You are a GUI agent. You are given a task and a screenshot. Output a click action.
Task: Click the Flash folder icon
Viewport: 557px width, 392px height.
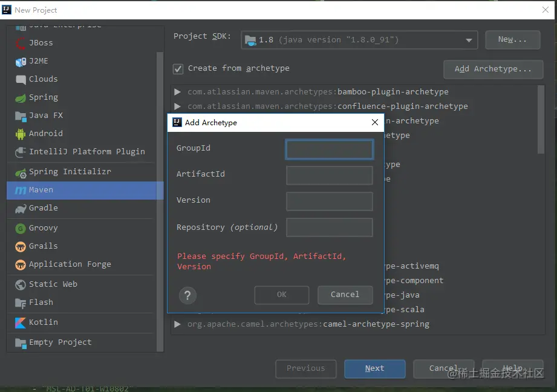click(21, 303)
